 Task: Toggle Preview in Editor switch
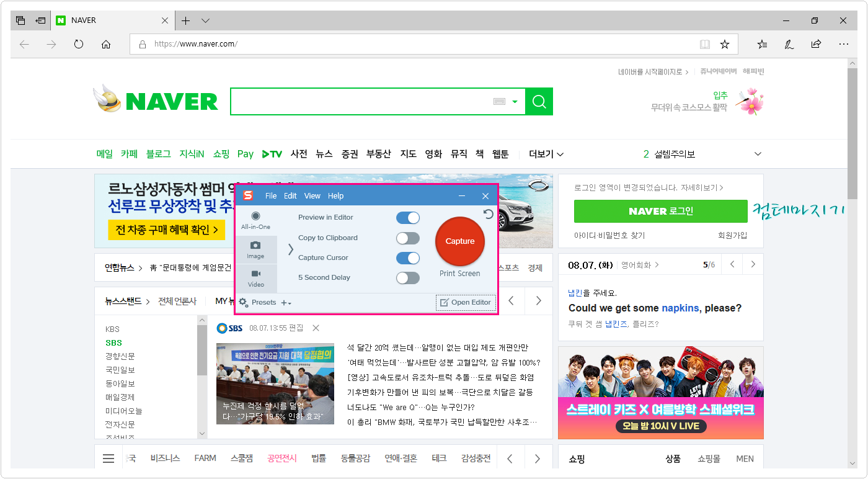click(x=408, y=217)
